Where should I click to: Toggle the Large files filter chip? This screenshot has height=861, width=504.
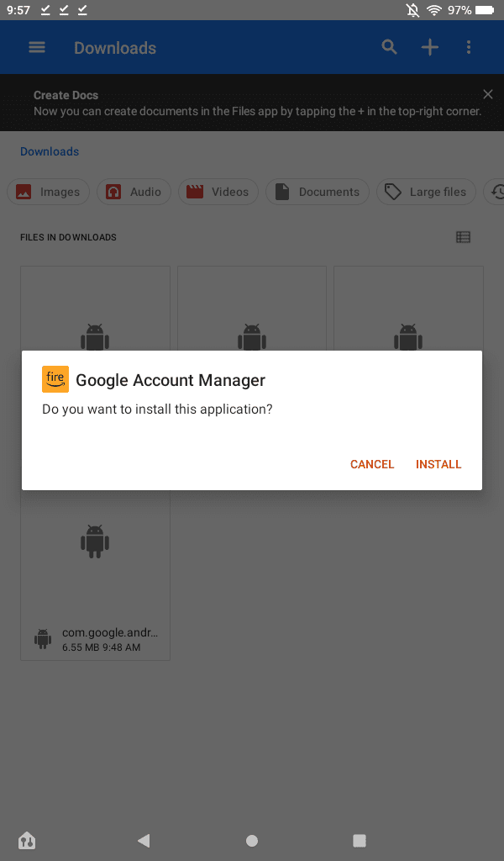coord(426,192)
